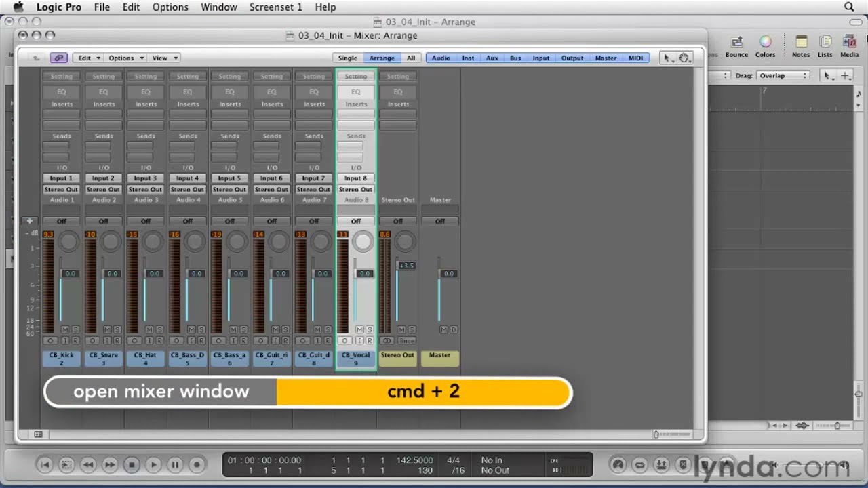This screenshot has height=488, width=868.
Task: Click the Forward transport button
Action: (x=110, y=464)
